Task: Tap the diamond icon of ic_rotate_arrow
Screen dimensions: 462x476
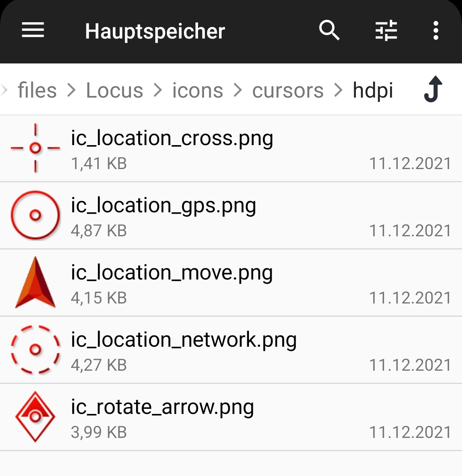Action: click(36, 416)
